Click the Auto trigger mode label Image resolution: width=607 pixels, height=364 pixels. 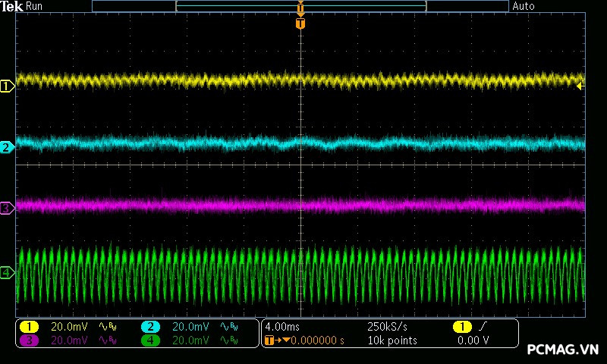(524, 6)
